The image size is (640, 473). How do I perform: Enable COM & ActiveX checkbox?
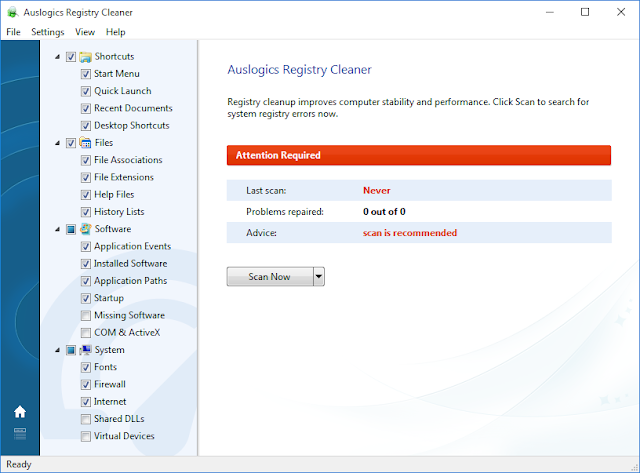point(86,333)
